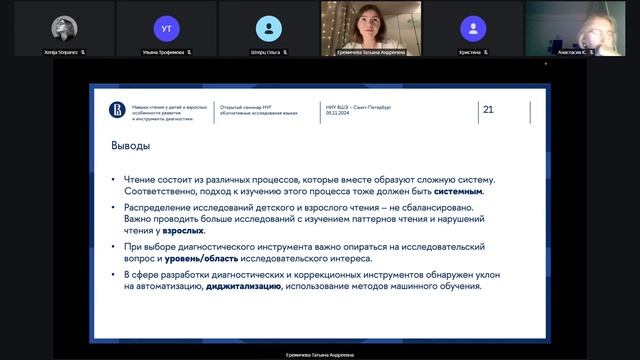Click the bold phrase уровень/область
The height and width of the screenshot is (360, 640).
(x=201, y=258)
